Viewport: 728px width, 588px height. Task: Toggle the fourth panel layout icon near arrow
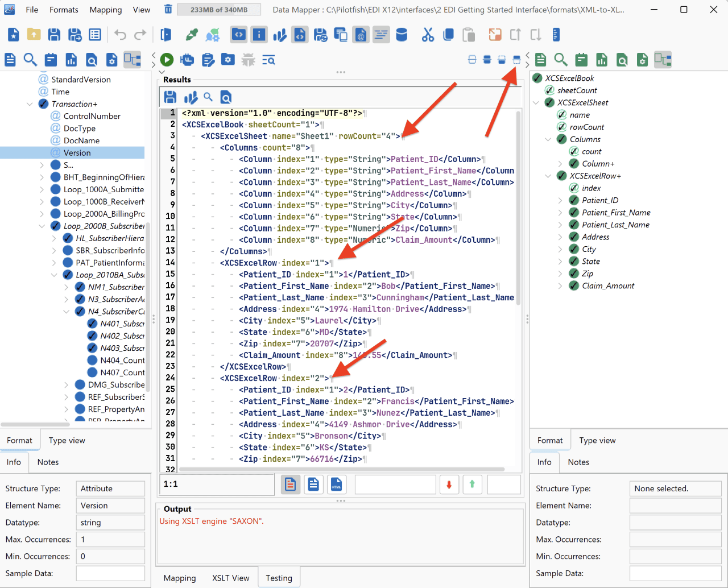pos(516,60)
